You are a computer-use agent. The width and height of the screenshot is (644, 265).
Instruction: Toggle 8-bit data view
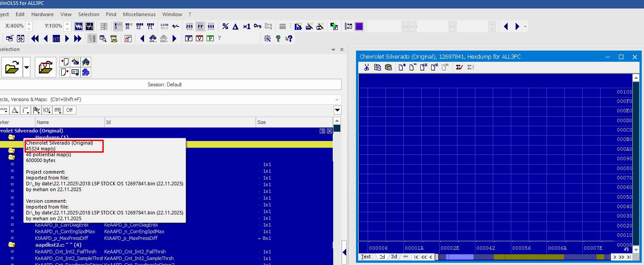(x=118, y=26)
